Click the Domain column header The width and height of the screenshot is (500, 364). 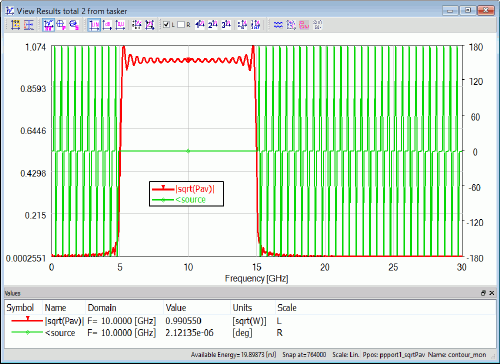[102, 308]
